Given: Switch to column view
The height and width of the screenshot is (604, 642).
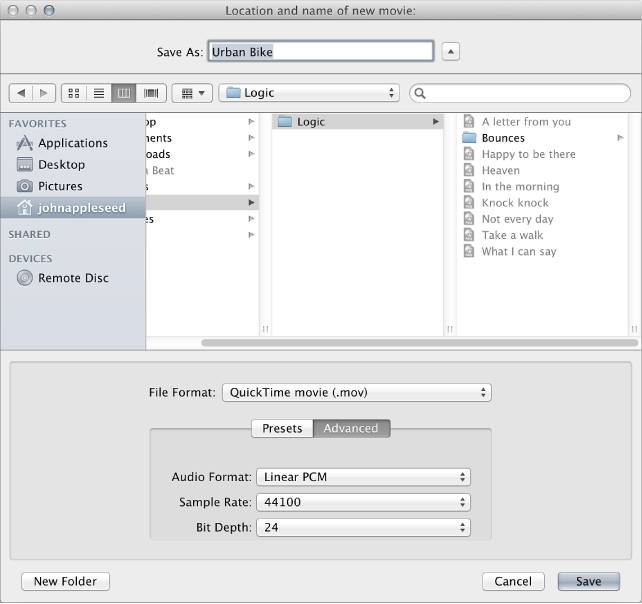Looking at the screenshot, I should click(124, 93).
